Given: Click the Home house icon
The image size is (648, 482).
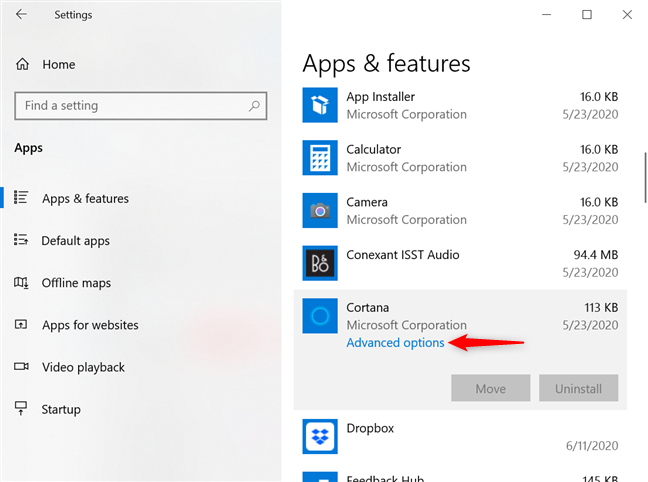Looking at the screenshot, I should (22, 64).
